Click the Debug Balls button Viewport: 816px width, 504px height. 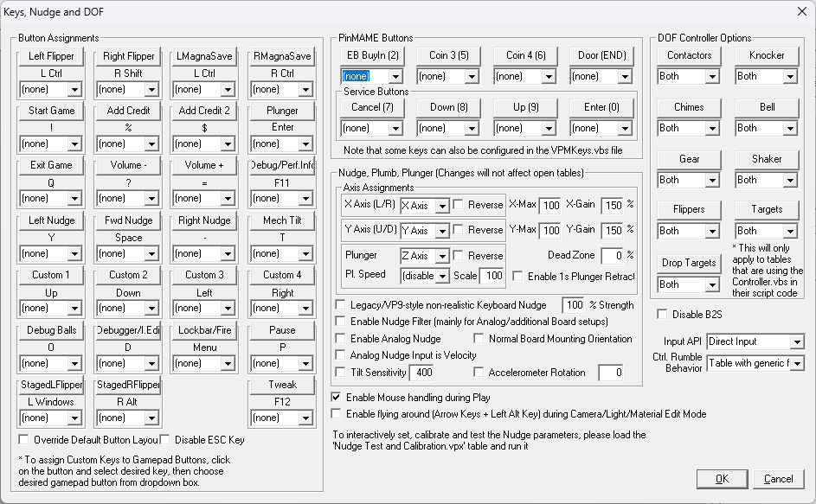pos(51,330)
